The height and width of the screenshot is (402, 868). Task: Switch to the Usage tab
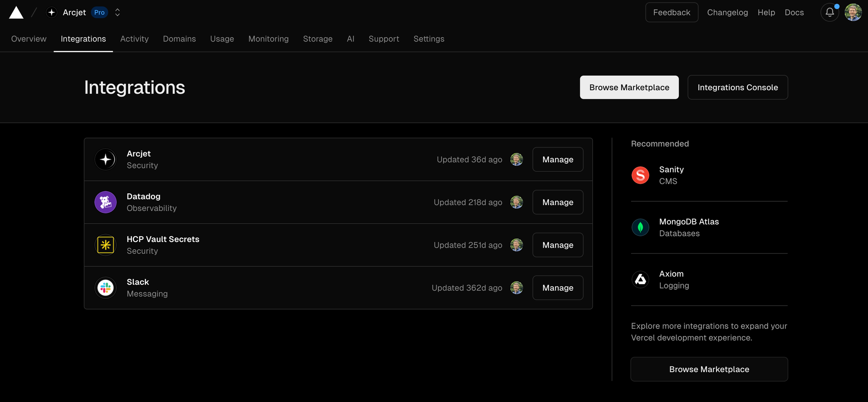(222, 39)
